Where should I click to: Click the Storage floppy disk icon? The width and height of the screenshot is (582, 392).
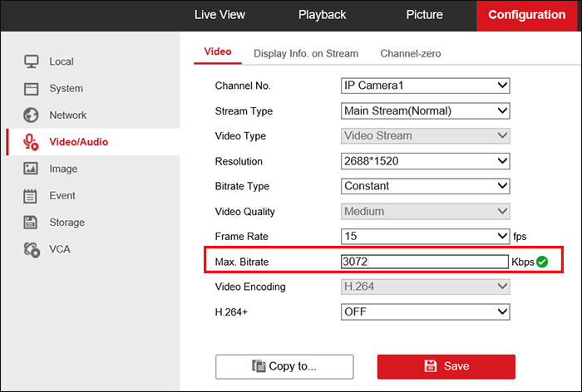click(31, 223)
